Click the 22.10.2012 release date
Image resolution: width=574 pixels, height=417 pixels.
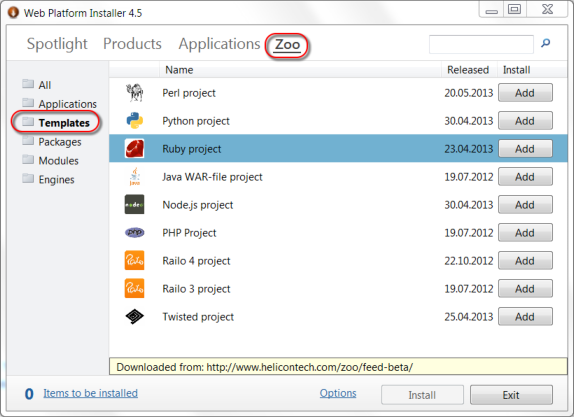(x=469, y=261)
